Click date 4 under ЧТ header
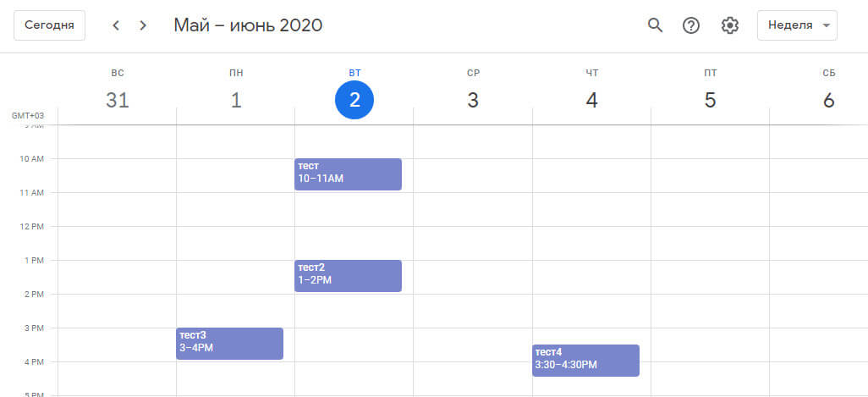 pos(591,101)
